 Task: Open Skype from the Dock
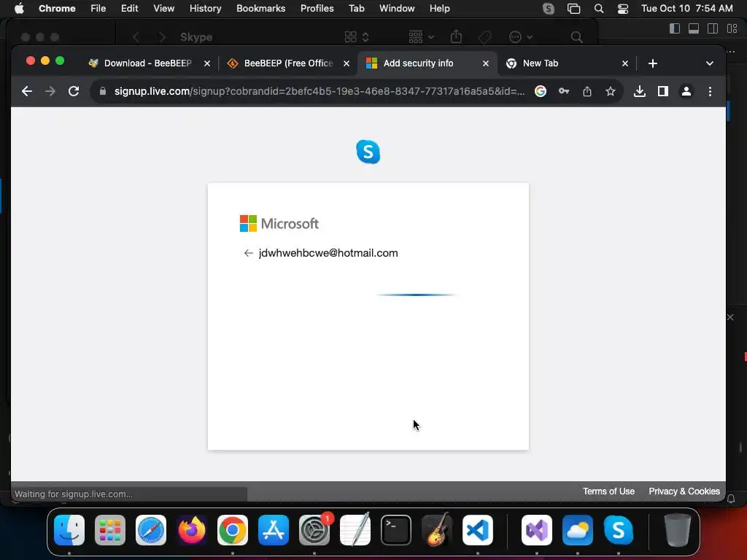pyautogui.click(x=619, y=530)
